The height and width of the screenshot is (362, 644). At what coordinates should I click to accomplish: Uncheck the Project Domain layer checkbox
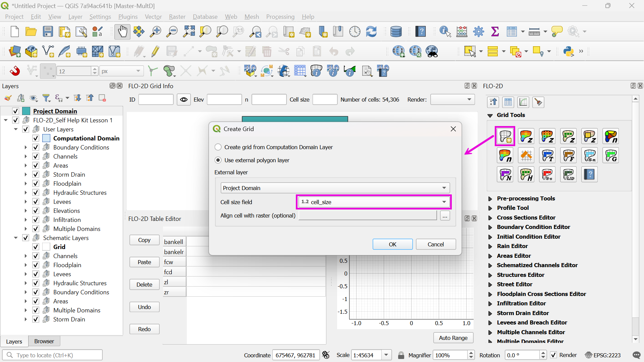[x=15, y=111]
